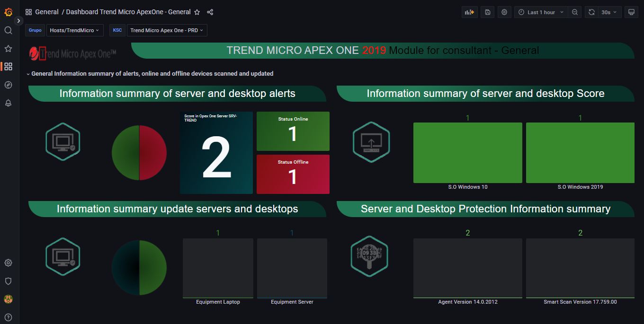Open the Search dashboards icon
Image resolution: width=644 pixels, height=324 pixels.
tap(8, 30)
